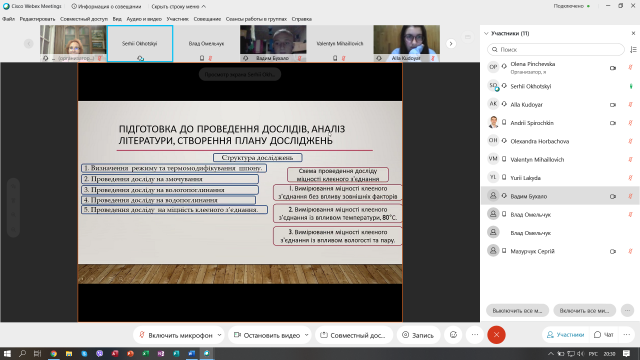640x360 pixels.
Task: Open panel options next to the Чат button
Action: (x=627, y=335)
